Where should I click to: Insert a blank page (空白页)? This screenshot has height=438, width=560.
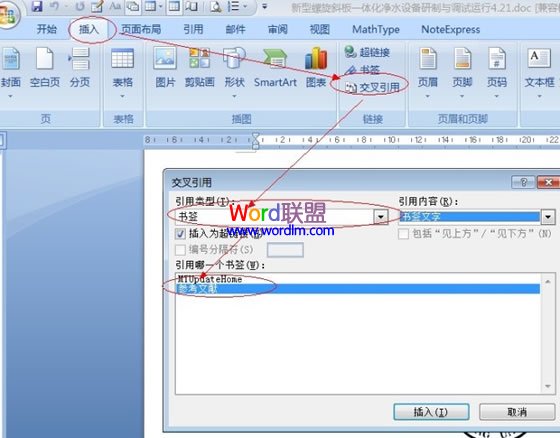[x=45, y=68]
